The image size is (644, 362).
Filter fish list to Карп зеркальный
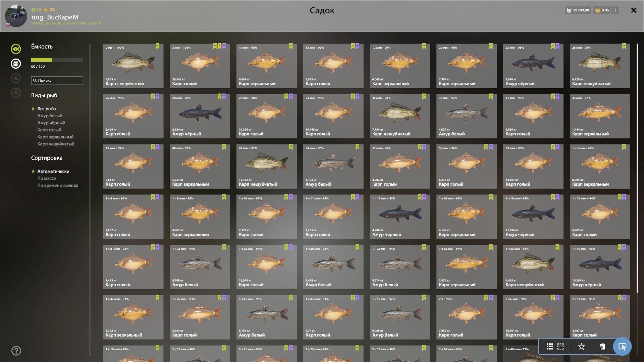(x=55, y=137)
